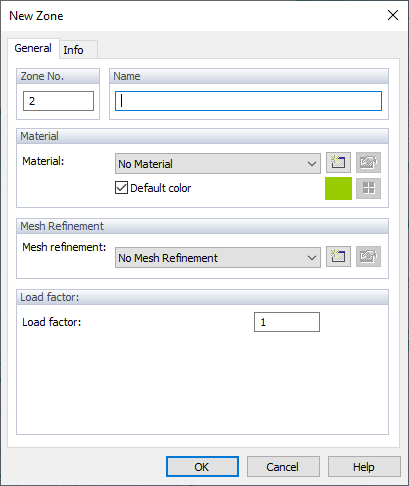Close the New Zone dialog
The width and height of the screenshot is (409, 486).
point(393,15)
